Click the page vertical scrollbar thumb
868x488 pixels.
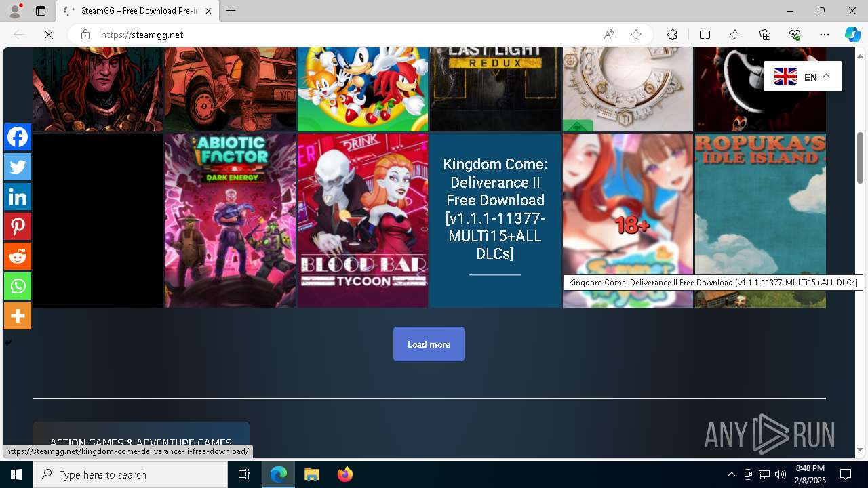(860, 157)
